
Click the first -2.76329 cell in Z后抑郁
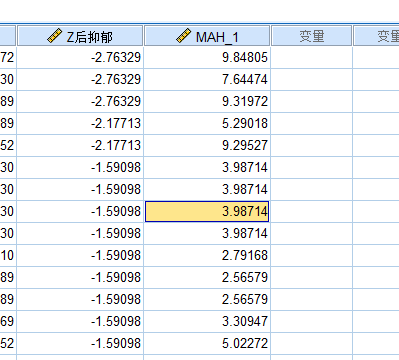click(x=80, y=58)
